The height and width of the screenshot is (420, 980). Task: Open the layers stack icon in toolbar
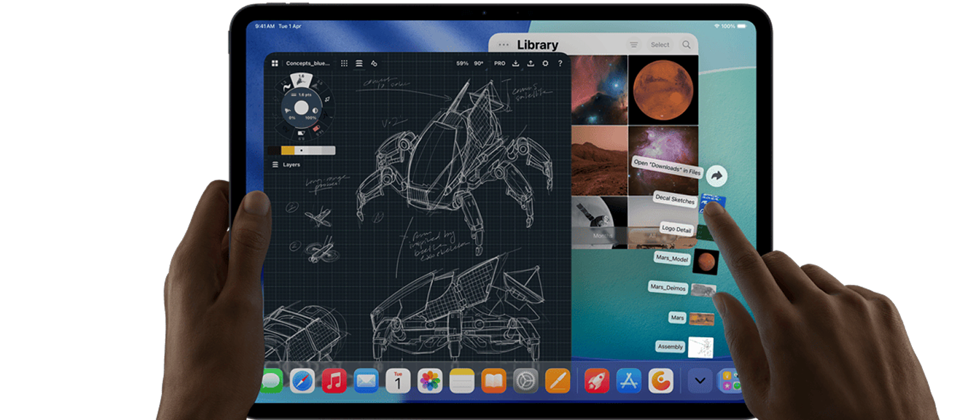[359, 64]
